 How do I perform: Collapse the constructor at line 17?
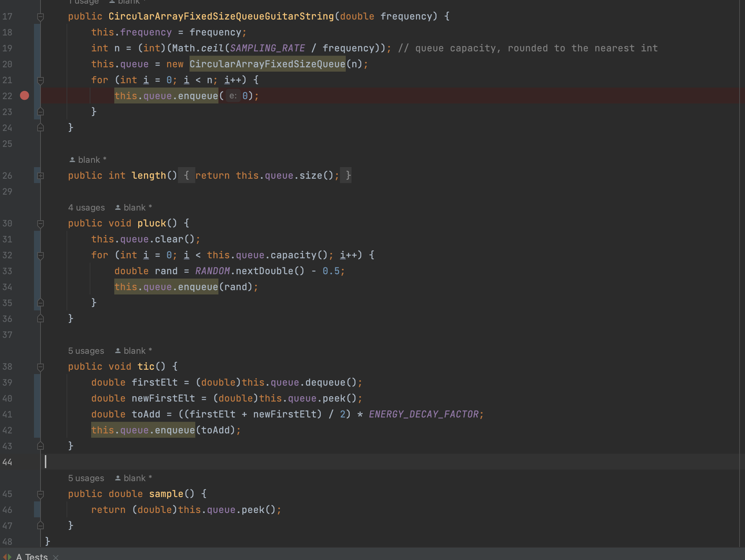(x=41, y=17)
